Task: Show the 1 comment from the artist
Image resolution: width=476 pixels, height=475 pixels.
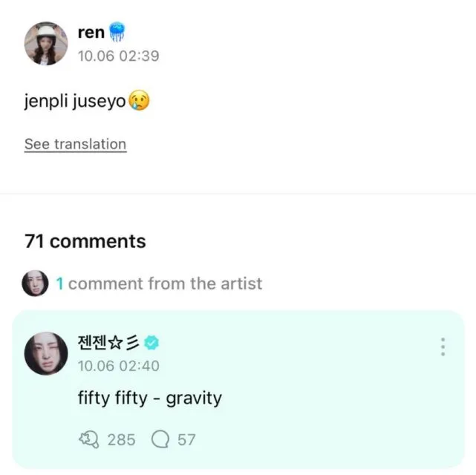Action: (159, 283)
